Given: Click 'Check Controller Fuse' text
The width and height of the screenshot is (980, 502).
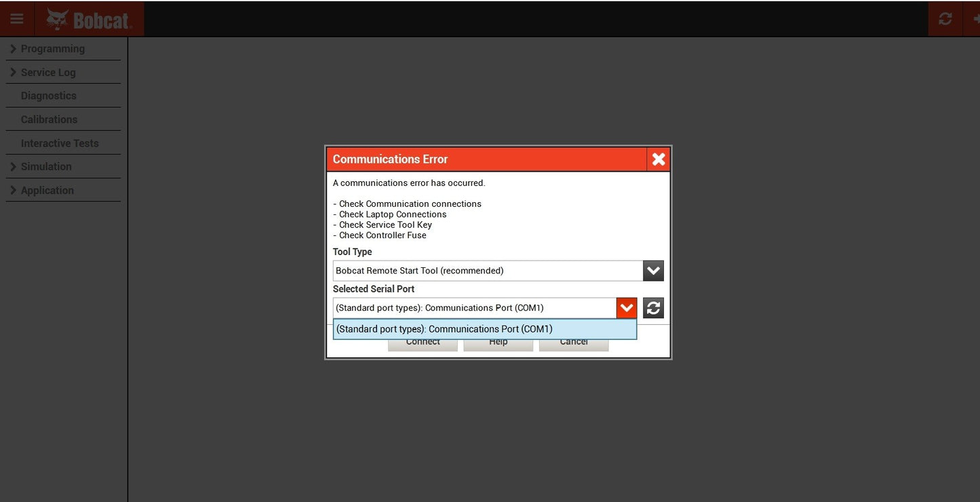Looking at the screenshot, I should point(383,235).
